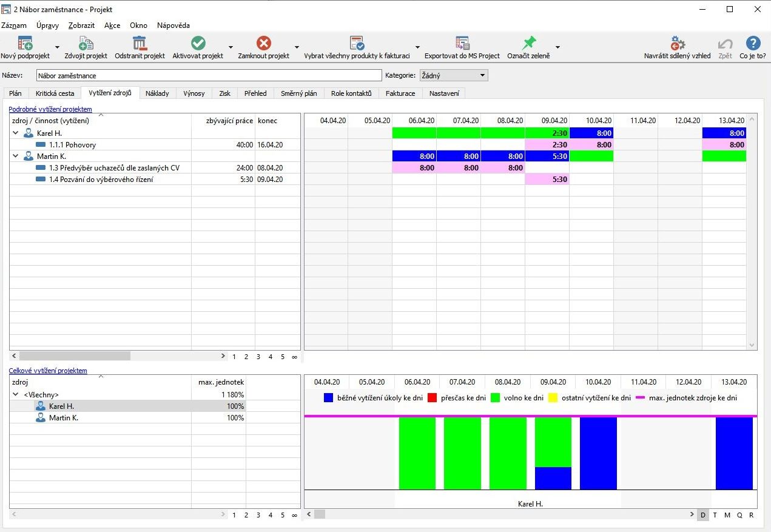Click the task icon of 1.4 Pozvání
Image resolution: width=771 pixels, height=532 pixels.
[x=41, y=179]
